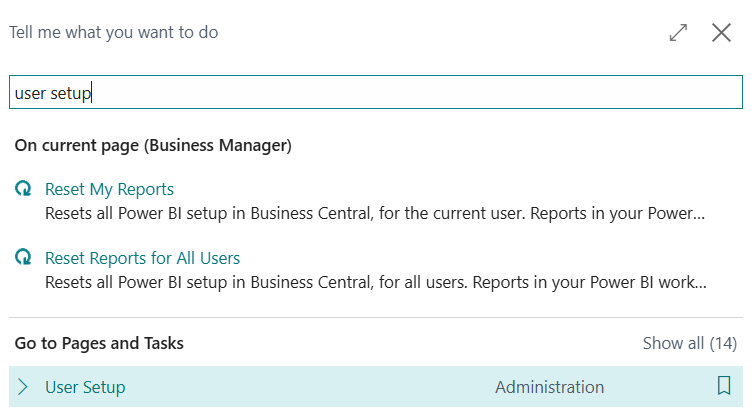This screenshot has height=420, width=754.
Task: Click the 'Tell me what you want to do' title
Action: coord(114,32)
